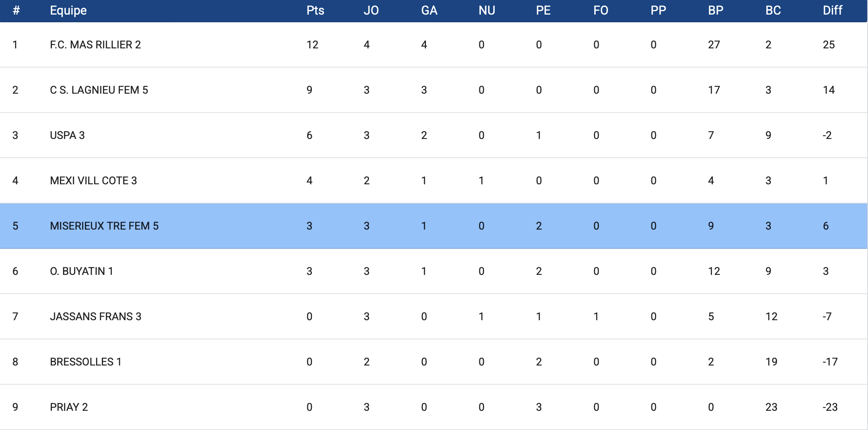
Task: Click the Pts column header
Action: (315, 10)
